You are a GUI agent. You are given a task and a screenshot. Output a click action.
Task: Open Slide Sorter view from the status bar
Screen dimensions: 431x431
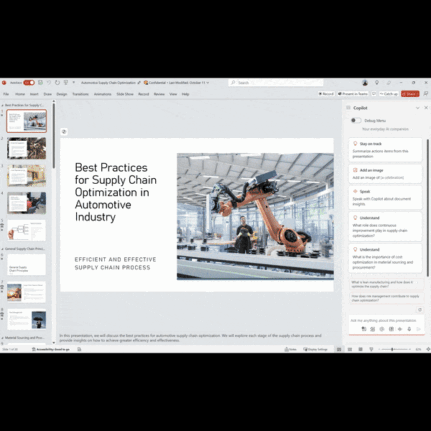click(x=350, y=349)
